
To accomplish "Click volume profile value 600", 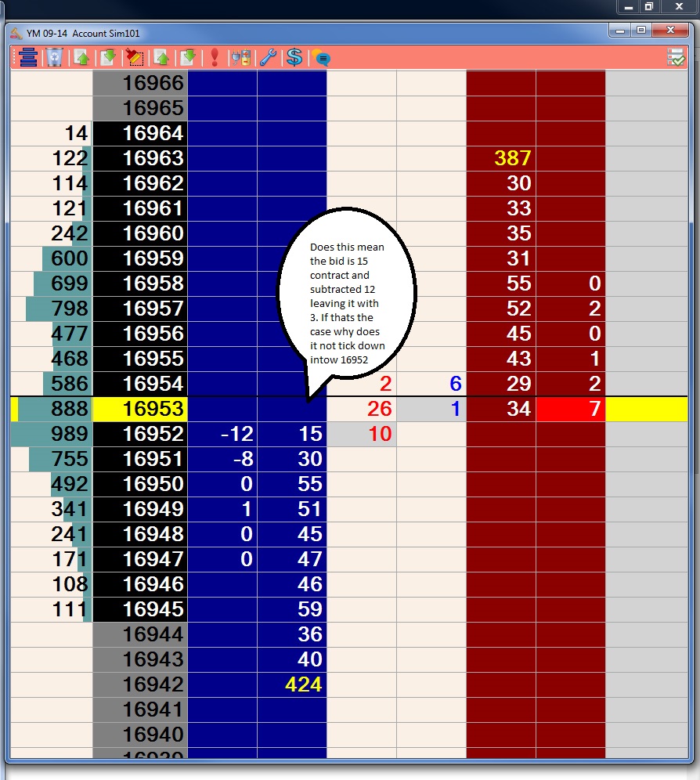I will [51, 258].
